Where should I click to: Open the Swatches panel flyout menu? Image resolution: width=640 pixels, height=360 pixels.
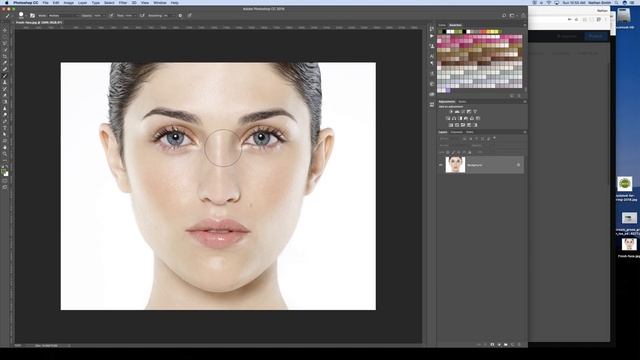tap(524, 25)
